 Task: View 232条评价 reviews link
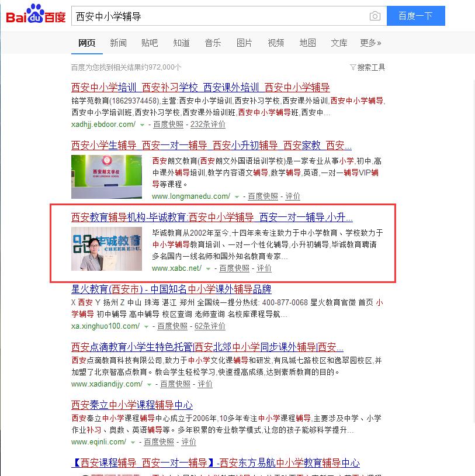click(x=208, y=125)
